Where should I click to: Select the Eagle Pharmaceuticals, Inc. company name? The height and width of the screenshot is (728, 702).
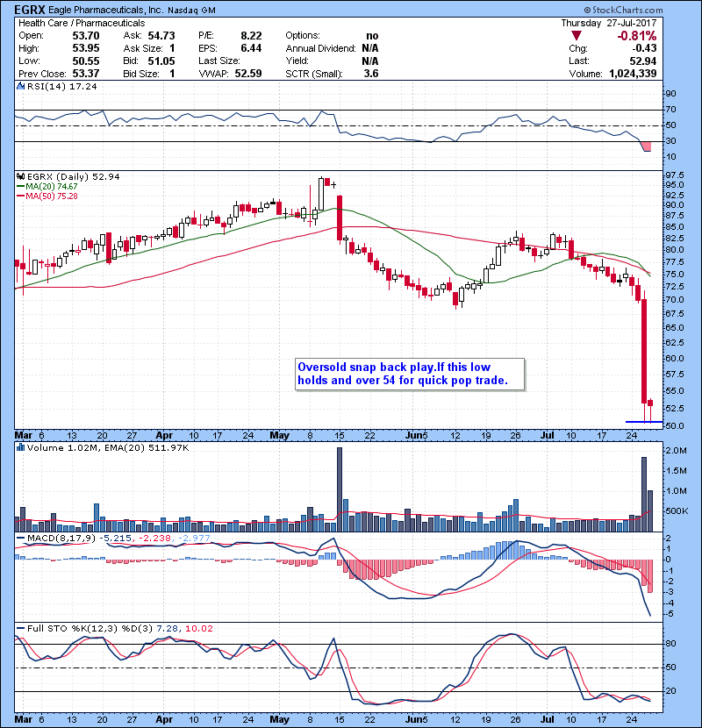[x=105, y=10]
